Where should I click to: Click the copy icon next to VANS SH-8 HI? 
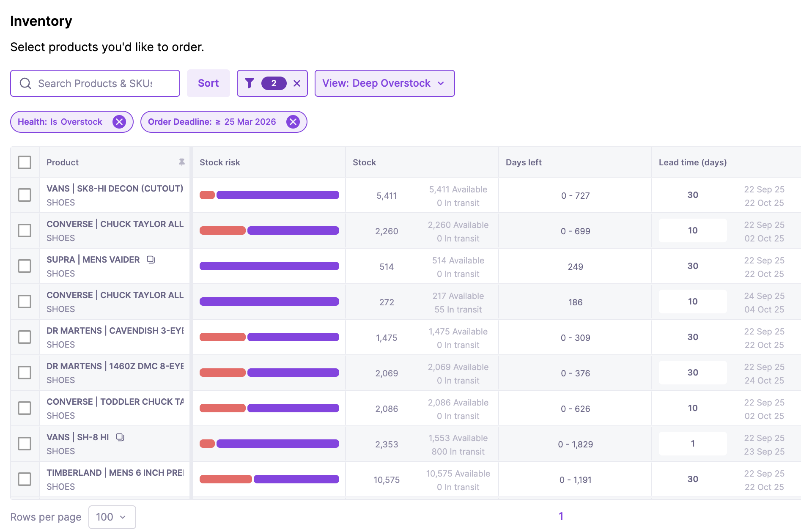coord(120,437)
